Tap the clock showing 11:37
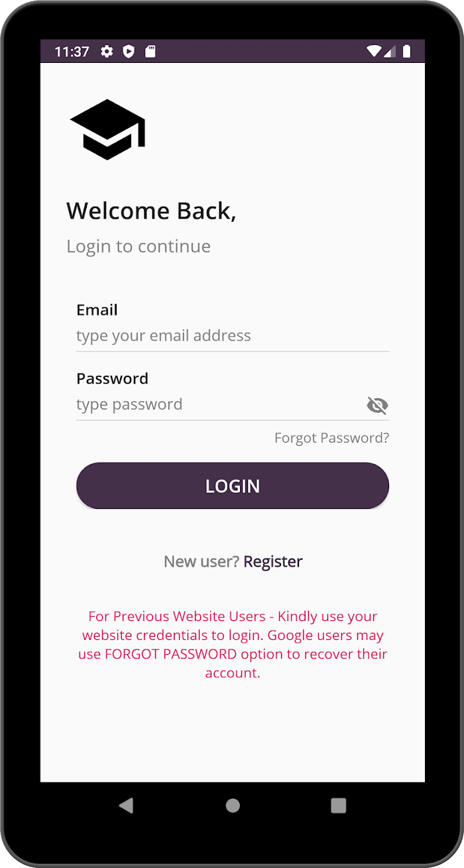This screenshot has height=868, width=464. [72, 52]
